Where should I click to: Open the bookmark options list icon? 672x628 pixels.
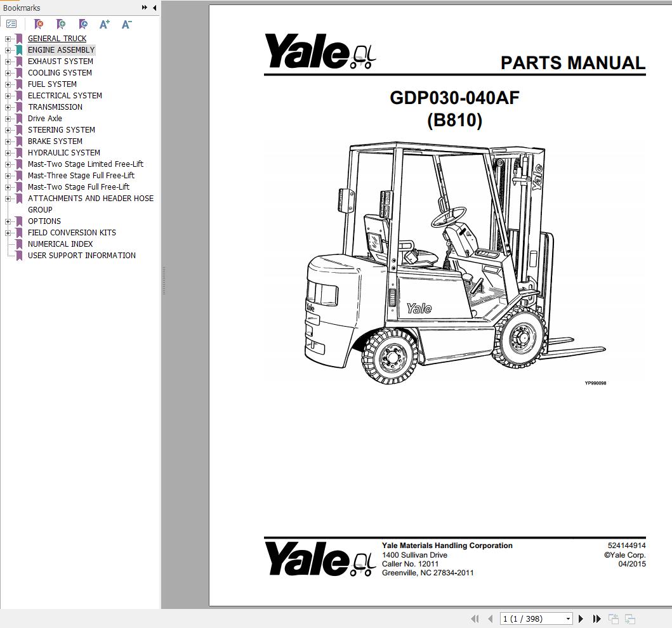click(11, 23)
